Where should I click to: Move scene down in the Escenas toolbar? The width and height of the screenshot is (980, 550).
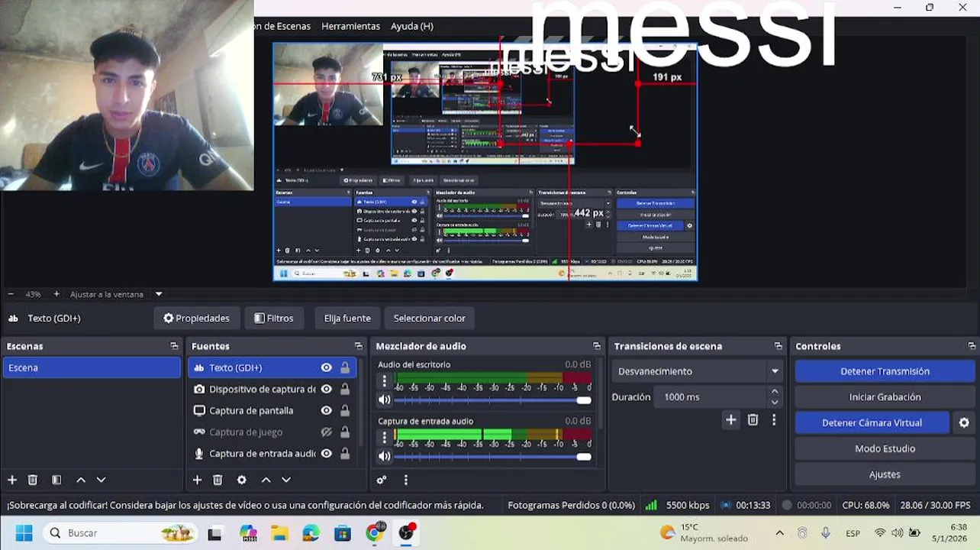pos(101,480)
